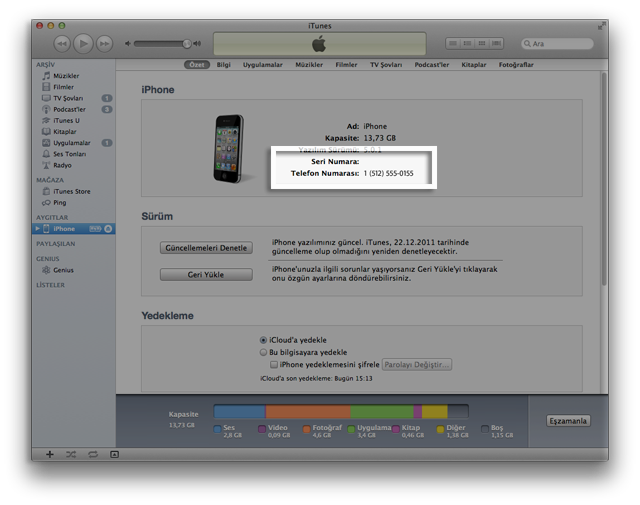Click the fullscreen toggle in title bar

tap(601, 26)
